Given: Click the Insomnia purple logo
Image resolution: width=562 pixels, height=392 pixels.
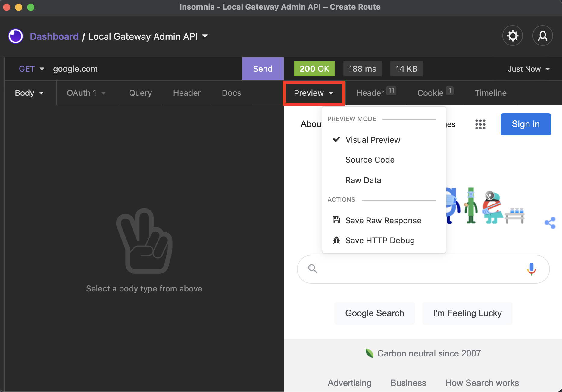Looking at the screenshot, I should (x=16, y=36).
